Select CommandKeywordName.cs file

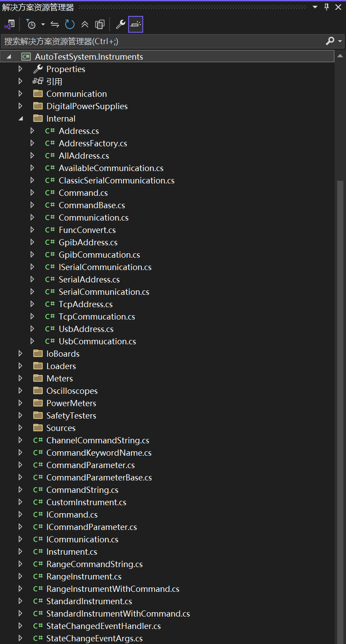tap(99, 453)
